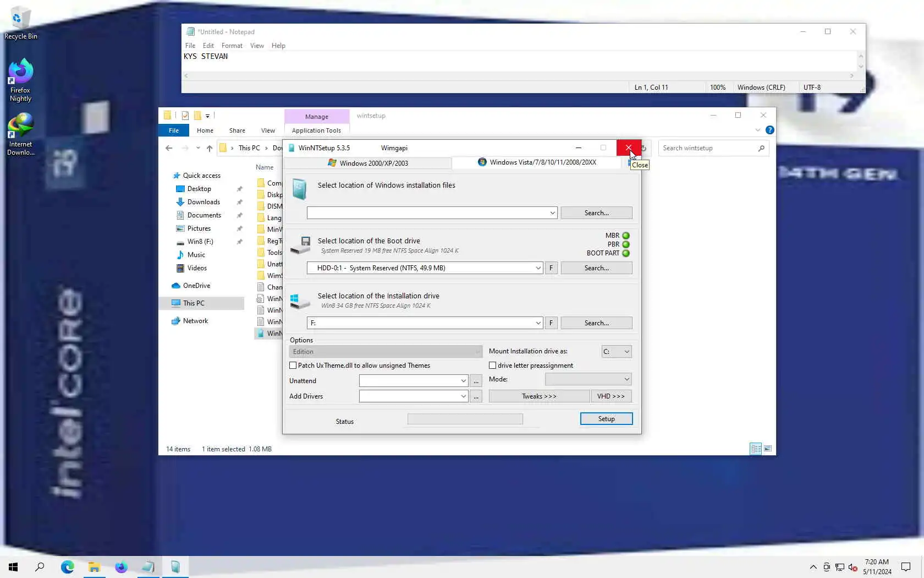Open the Mode dropdown
The height and width of the screenshot is (578, 924).
click(x=588, y=379)
